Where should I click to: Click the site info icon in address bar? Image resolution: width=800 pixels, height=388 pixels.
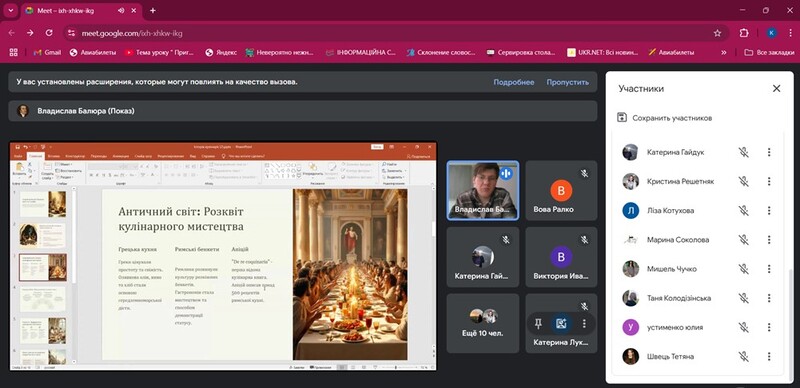71,33
